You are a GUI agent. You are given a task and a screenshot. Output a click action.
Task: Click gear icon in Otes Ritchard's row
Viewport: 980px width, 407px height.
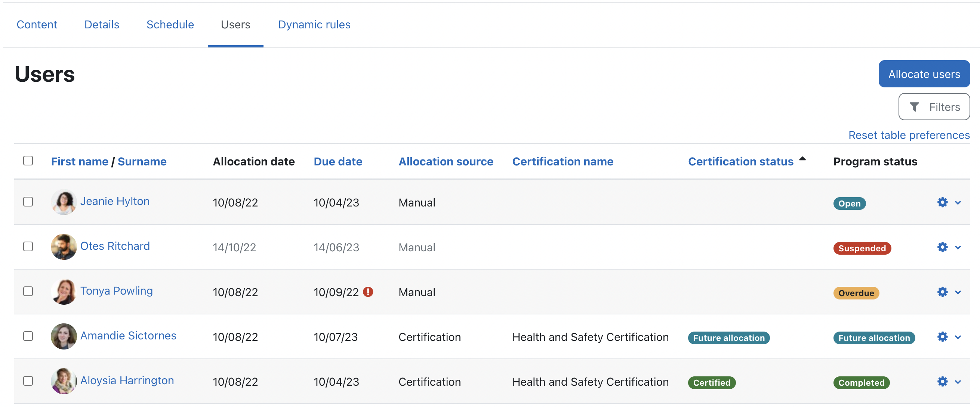[x=942, y=247]
